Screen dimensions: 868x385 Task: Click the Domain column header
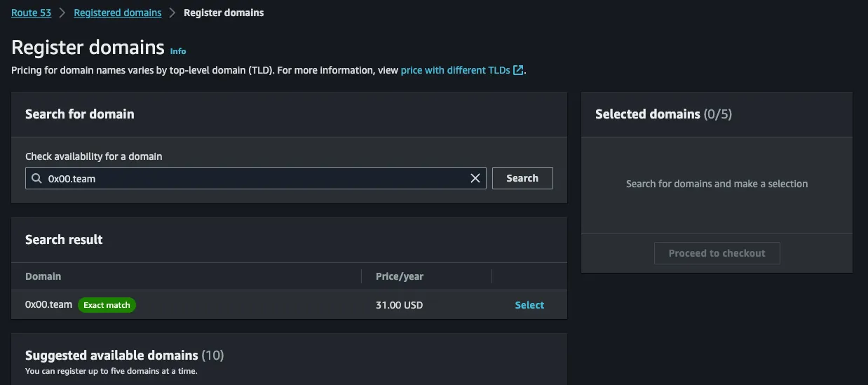[43, 276]
